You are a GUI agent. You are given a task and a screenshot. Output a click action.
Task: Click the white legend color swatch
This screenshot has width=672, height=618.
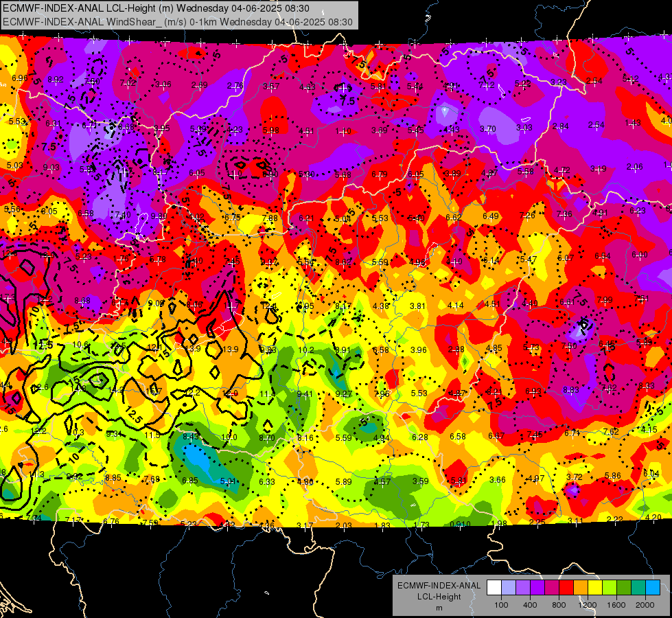point(494,588)
